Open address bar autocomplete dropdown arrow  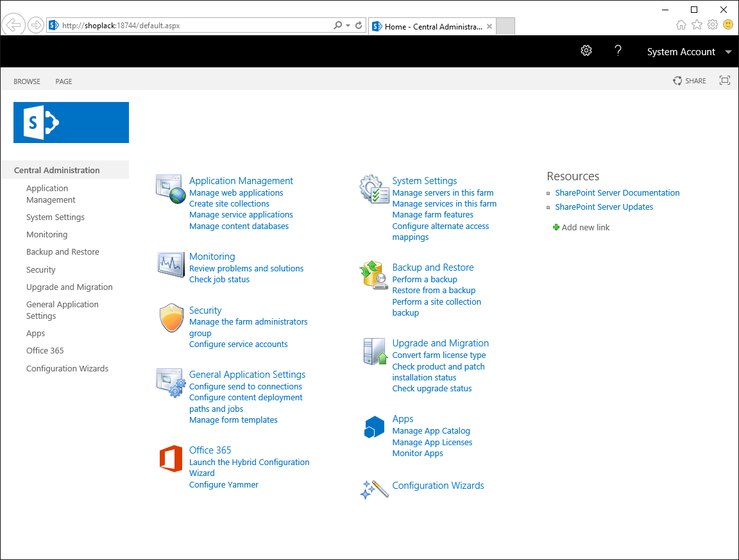[348, 26]
